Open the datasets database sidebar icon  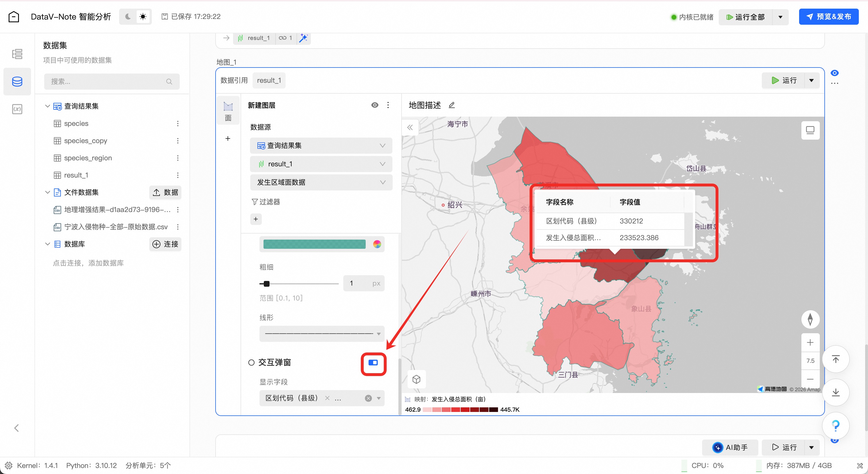(17, 81)
